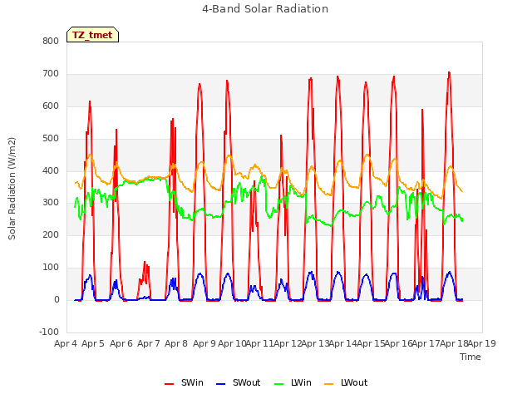Click the 700 y-axis tick label
Screen dimensions: 532x399
pyautogui.click(x=51, y=74)
